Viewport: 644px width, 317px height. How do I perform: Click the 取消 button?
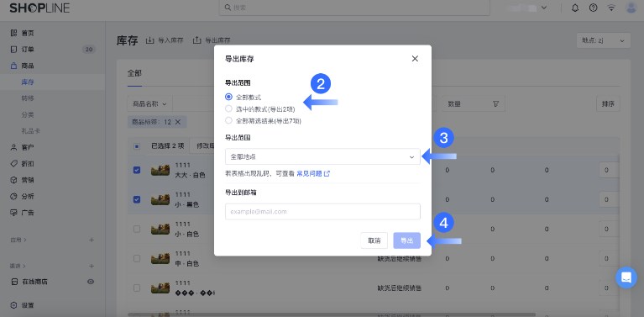point(374,240)
